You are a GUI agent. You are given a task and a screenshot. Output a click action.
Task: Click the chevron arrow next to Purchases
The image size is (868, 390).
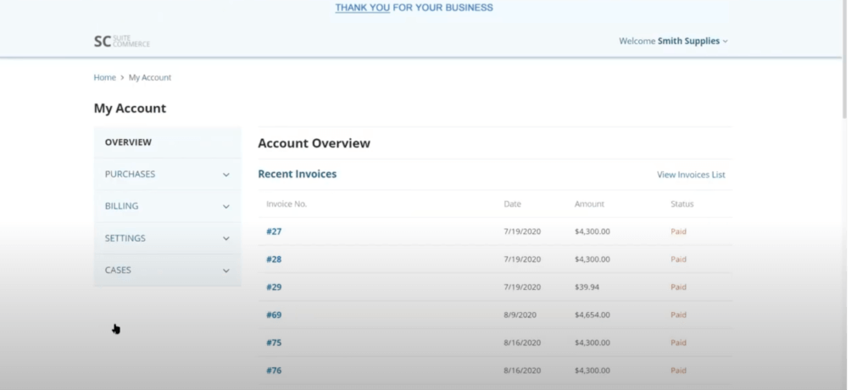225,175
